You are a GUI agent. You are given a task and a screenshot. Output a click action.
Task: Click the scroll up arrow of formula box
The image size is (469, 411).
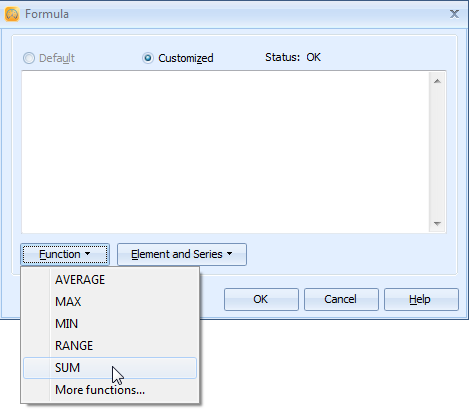pyautogui.click(x=437, y=81)
